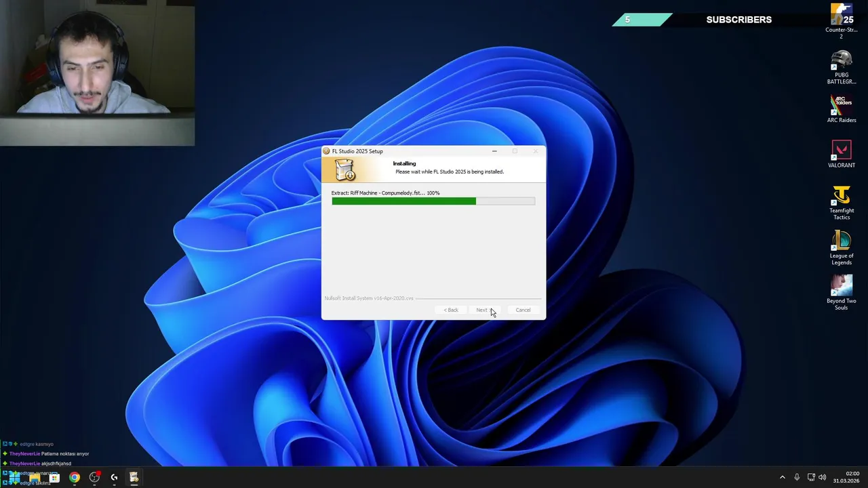Open the volume speaker icon in tray
The width and height of the screenshot is (868, 488).
[x=823, y=477]
